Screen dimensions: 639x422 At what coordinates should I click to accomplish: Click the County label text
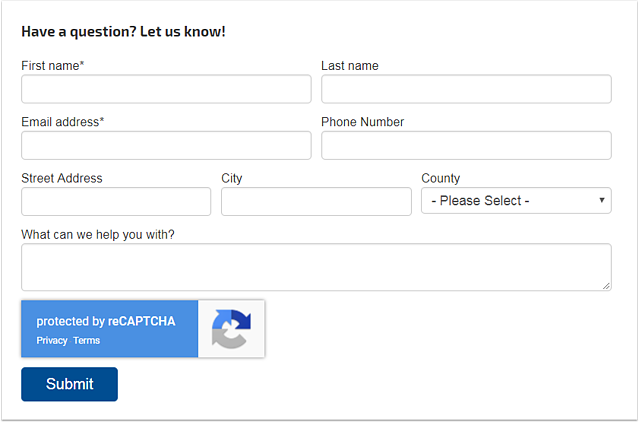[x=441, y=178]
